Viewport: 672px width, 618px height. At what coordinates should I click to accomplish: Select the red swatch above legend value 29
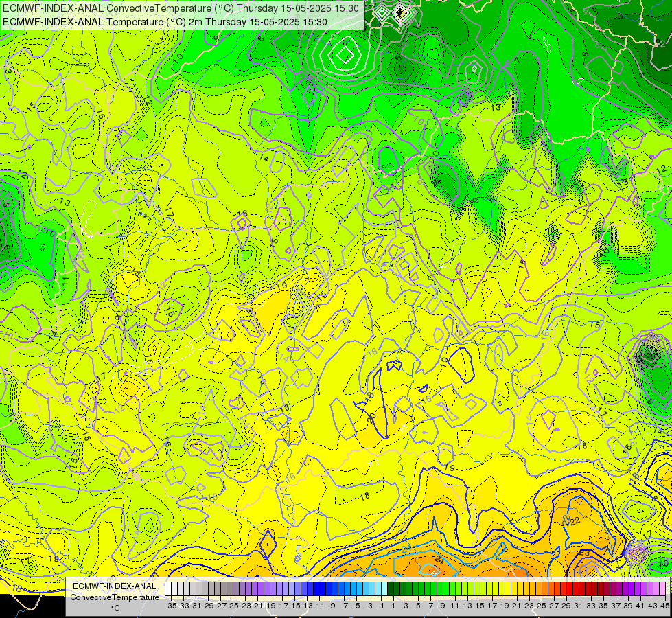(x=570, y=589)
